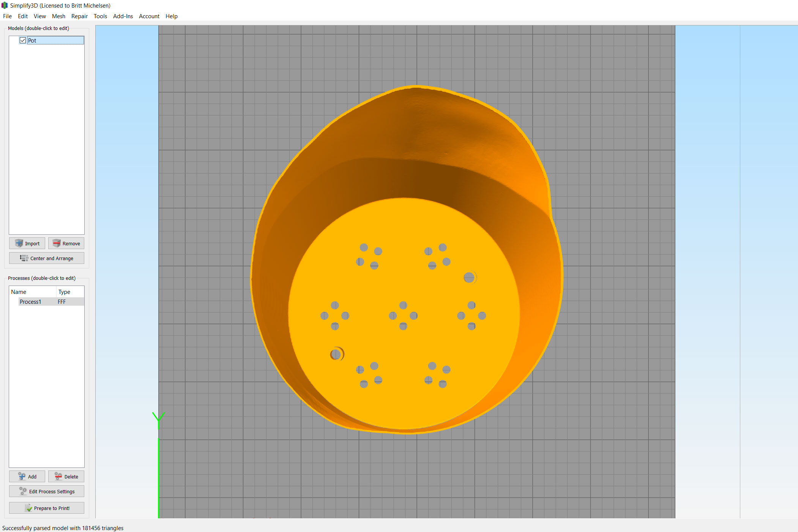Open the Help menu
This screenshot has width=798, height=532.
click(x=171, y=16)
